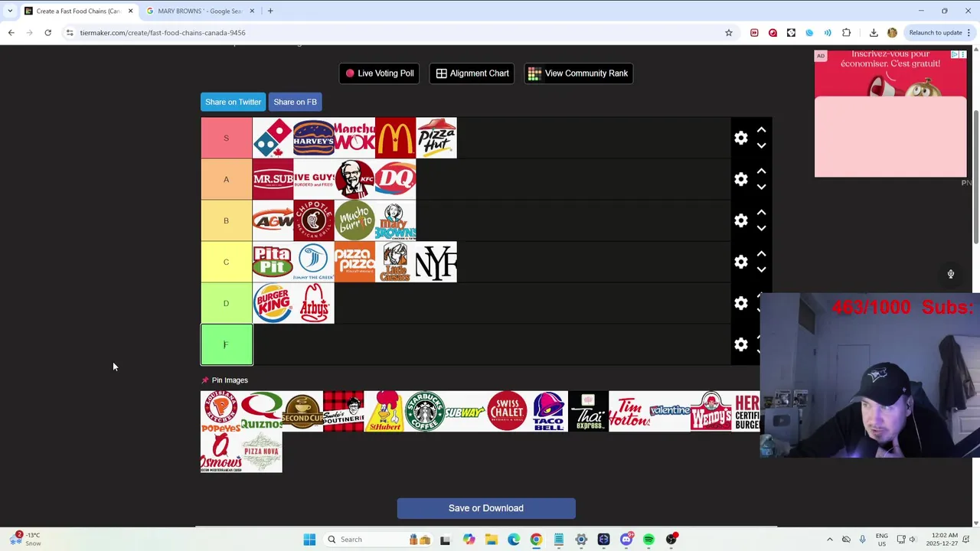
Task: Select the Harvey's logo in S tier
Action: tap(314, 138)
